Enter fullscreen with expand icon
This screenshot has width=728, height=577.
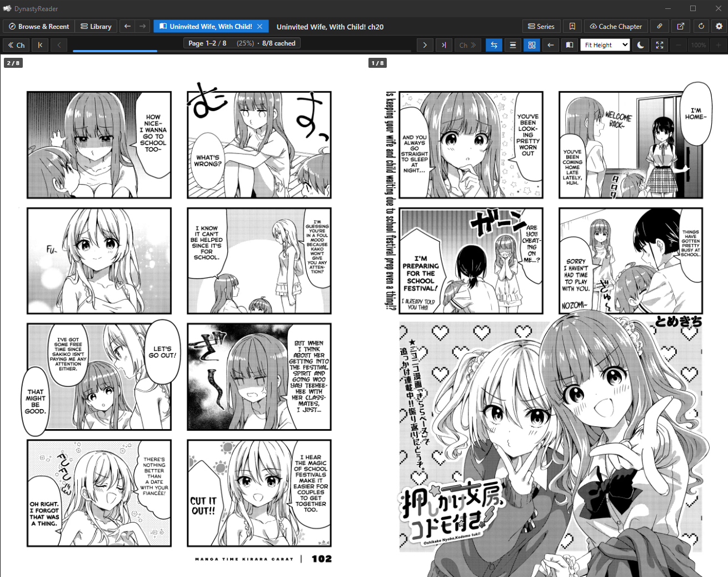(x=660, y=45)
